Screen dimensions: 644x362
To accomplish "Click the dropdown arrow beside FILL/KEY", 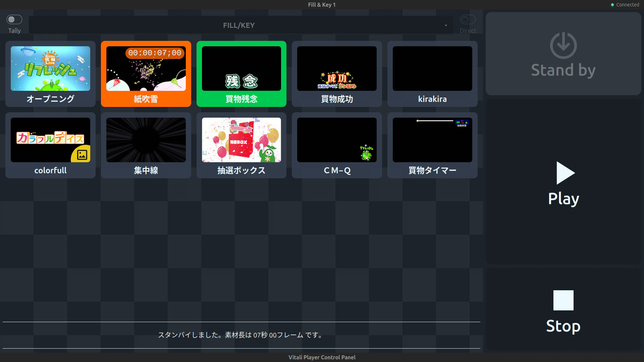I will coord(446,25).
